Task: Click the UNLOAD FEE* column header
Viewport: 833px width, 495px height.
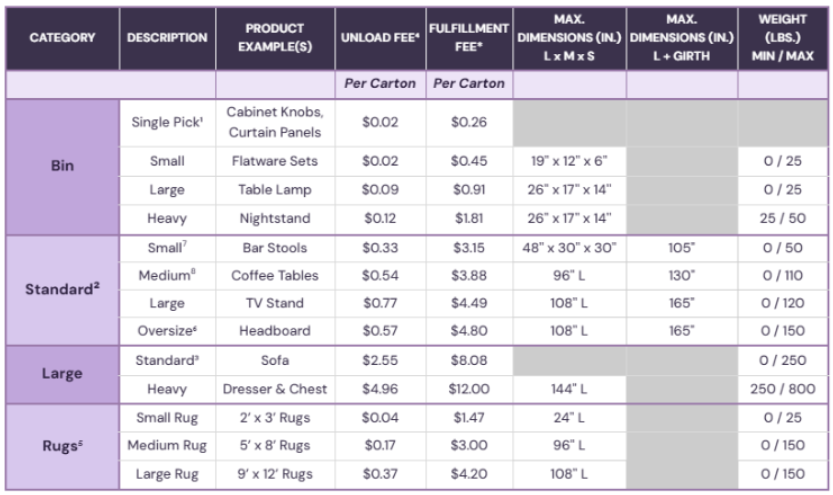Action: click(x=380, y=38)
